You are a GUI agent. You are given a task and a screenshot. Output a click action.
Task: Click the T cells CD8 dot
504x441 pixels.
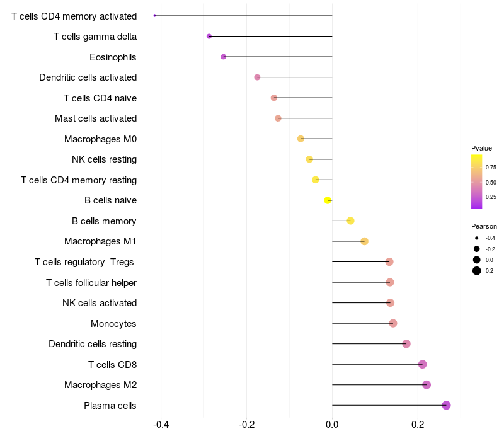422,364
